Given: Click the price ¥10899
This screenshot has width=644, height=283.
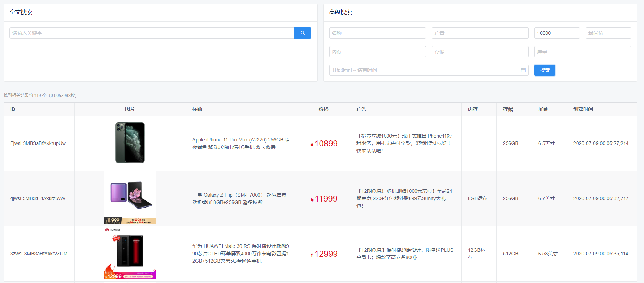Looking at the screenshot, I should [x=324, y=144].
